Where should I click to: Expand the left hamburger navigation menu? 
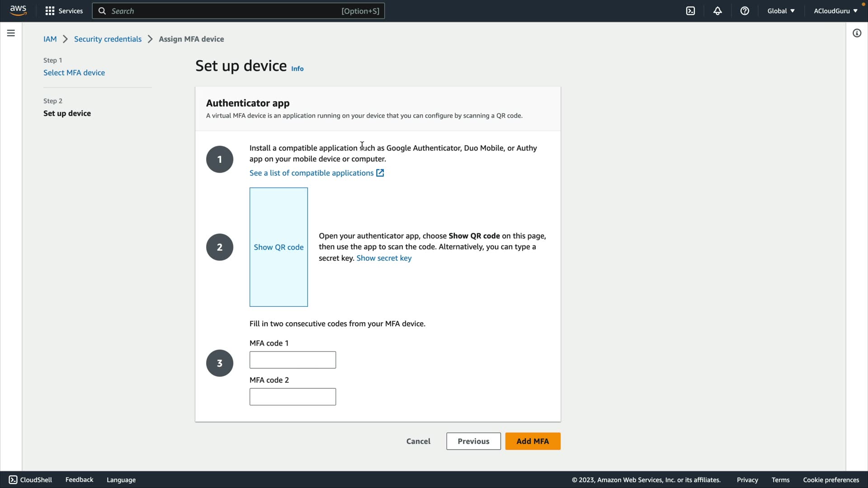click(x=11, y=33)
